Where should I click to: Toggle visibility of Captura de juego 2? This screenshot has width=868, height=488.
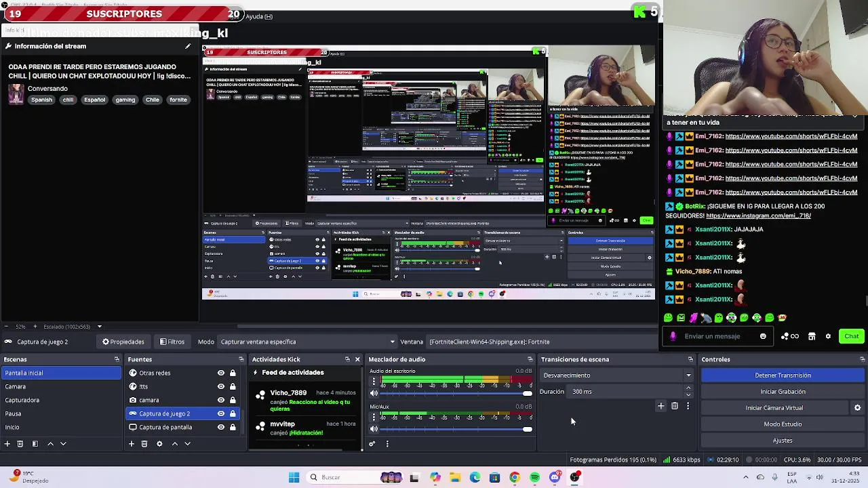(x=220, y=413)
